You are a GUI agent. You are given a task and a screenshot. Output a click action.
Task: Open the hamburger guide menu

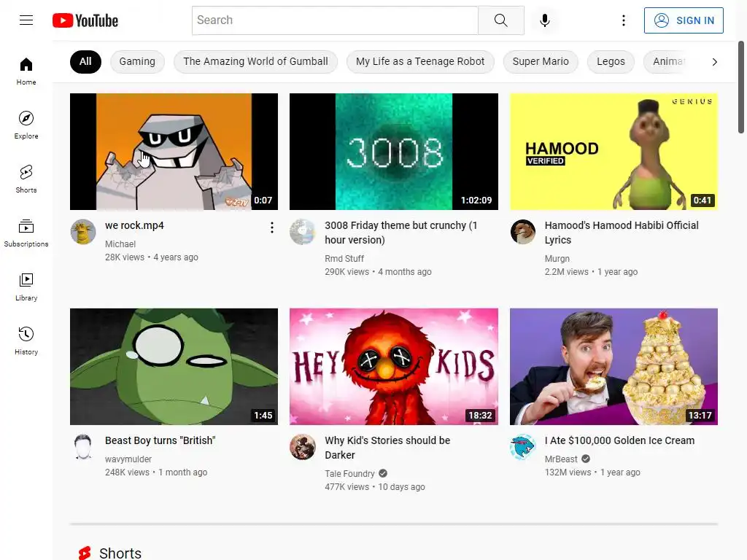[26, 20]
